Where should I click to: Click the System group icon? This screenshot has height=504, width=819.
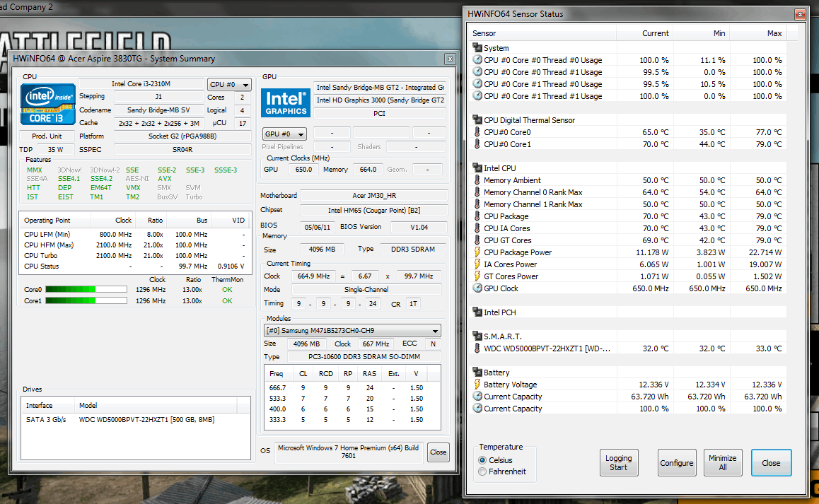pyautogui.click(x=477, y=48)
